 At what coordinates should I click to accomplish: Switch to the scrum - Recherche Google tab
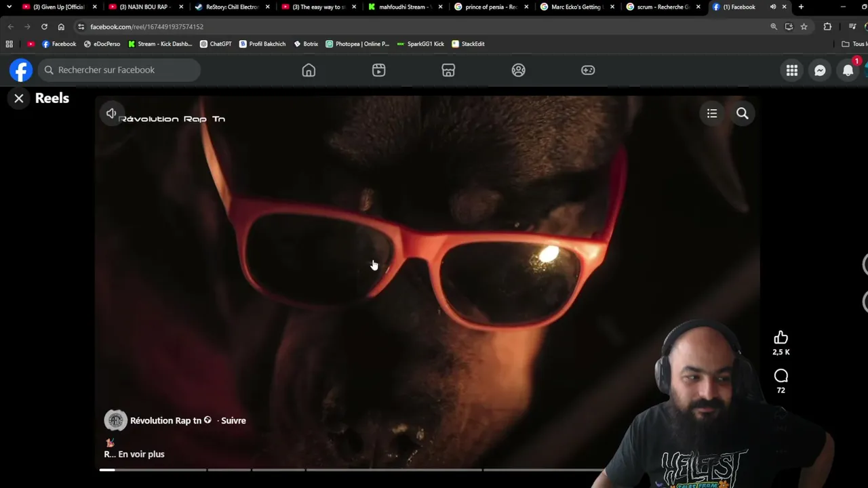point(663,7)
